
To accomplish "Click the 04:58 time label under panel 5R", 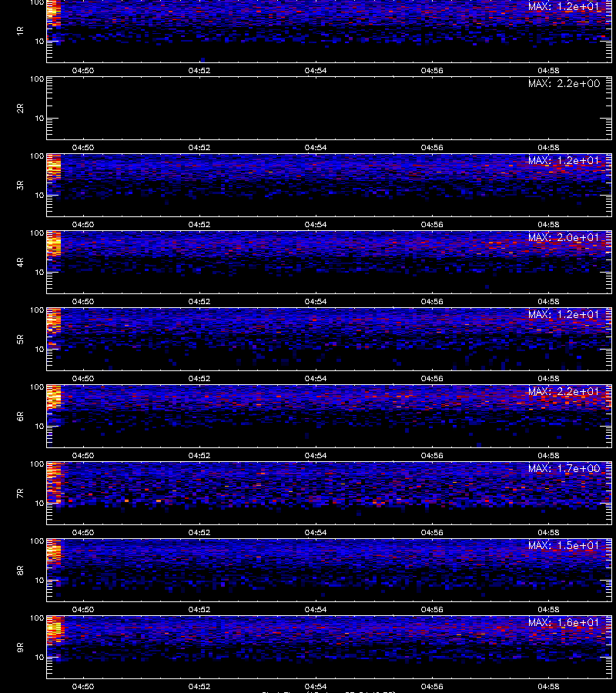I will click(548, 378).
